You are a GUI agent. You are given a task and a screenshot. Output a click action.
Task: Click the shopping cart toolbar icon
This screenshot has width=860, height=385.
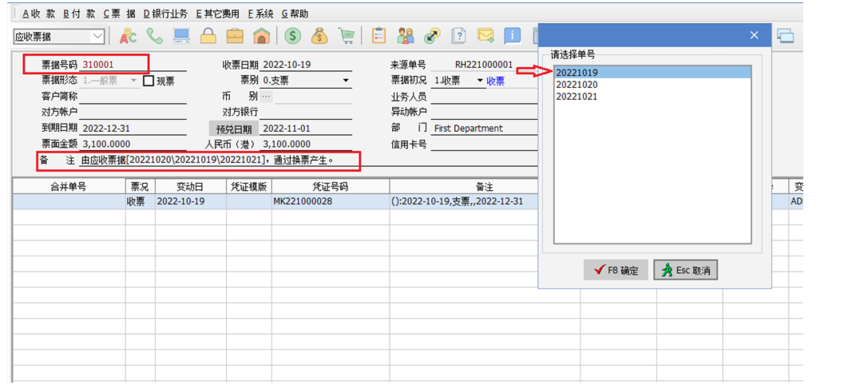[x=346, y=36]
